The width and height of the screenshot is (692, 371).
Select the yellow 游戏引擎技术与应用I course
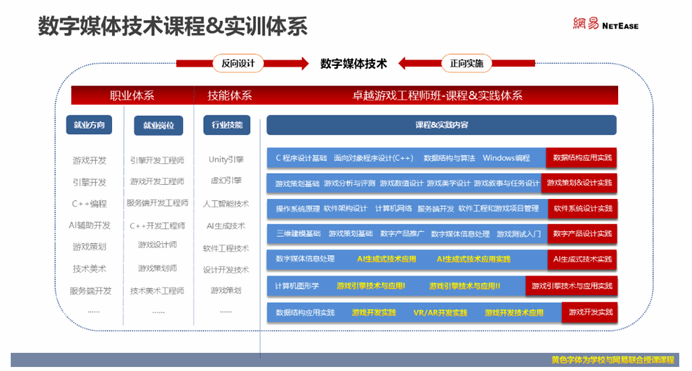371,286
